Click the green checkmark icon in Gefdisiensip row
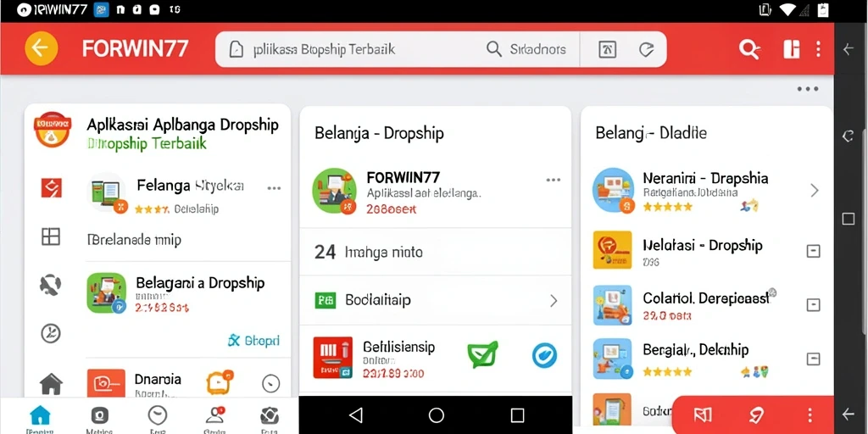Screen dimensions: 868x434 pyautogui.click(x=482, y=355)
